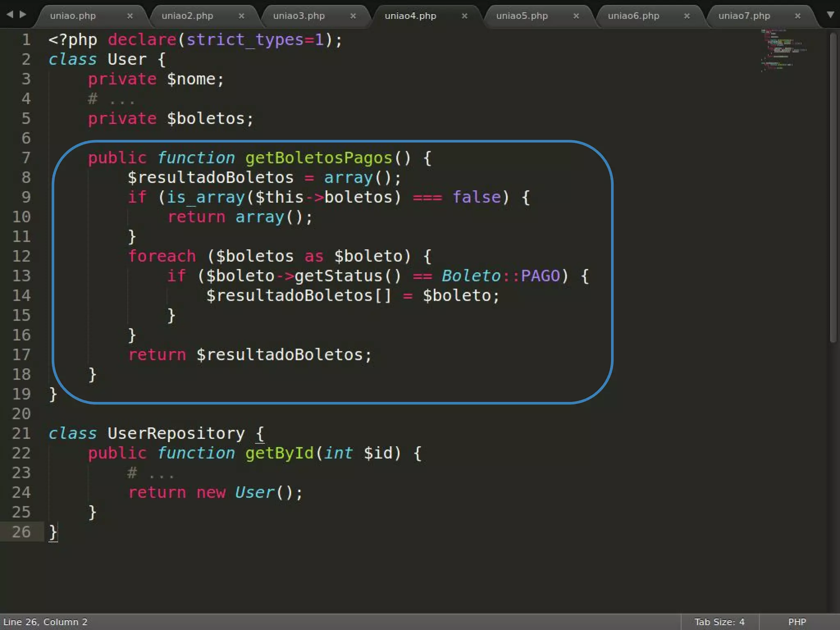Screen dimensions: 840x630
Task: Close the uniao7.php tab
Action: pos(797,16)
